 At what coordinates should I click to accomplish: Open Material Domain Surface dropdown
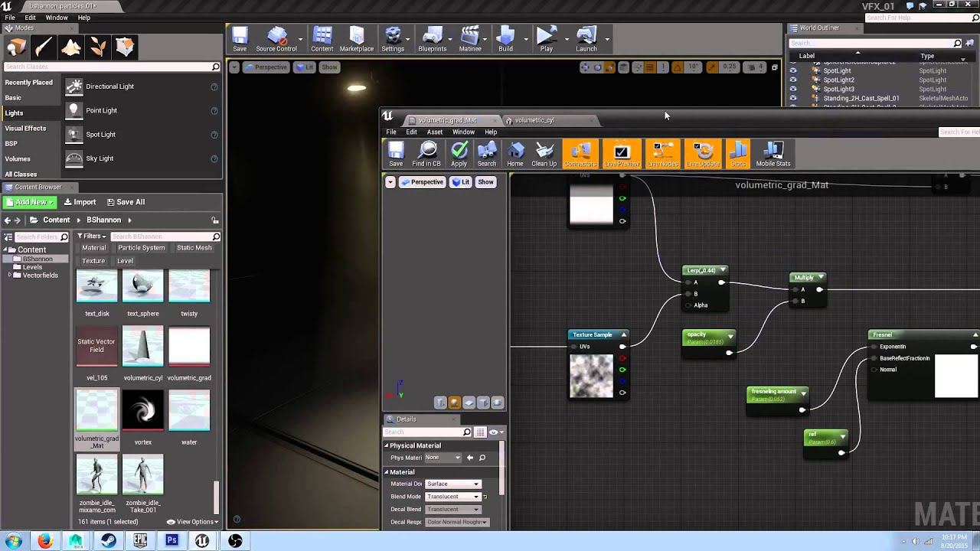pos(452,484)
